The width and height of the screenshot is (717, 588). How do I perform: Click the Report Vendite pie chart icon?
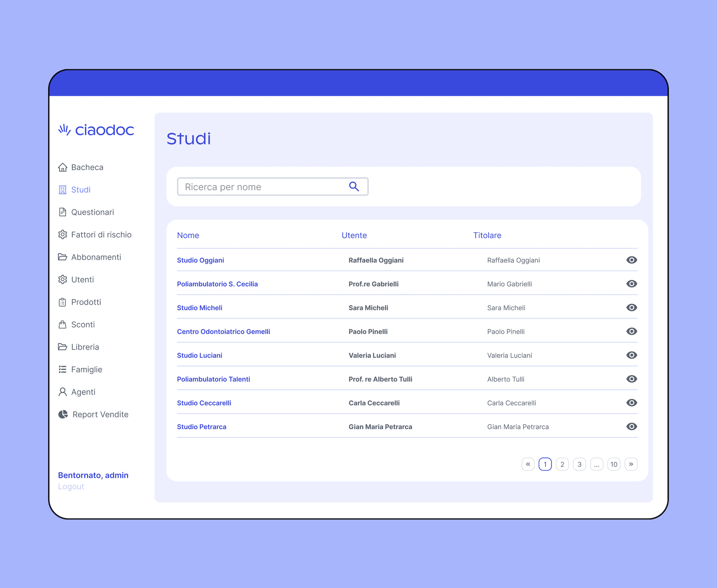coord(63,414)
